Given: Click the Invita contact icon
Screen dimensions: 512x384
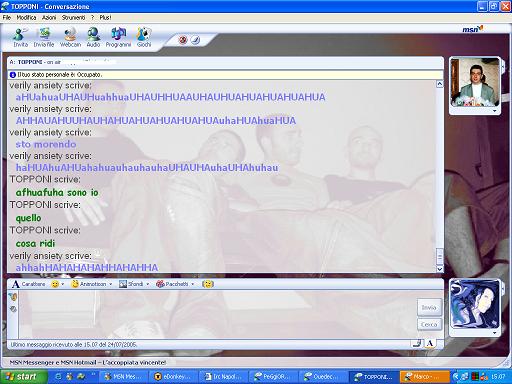Looking at the screenshot, I should point(20,37).
